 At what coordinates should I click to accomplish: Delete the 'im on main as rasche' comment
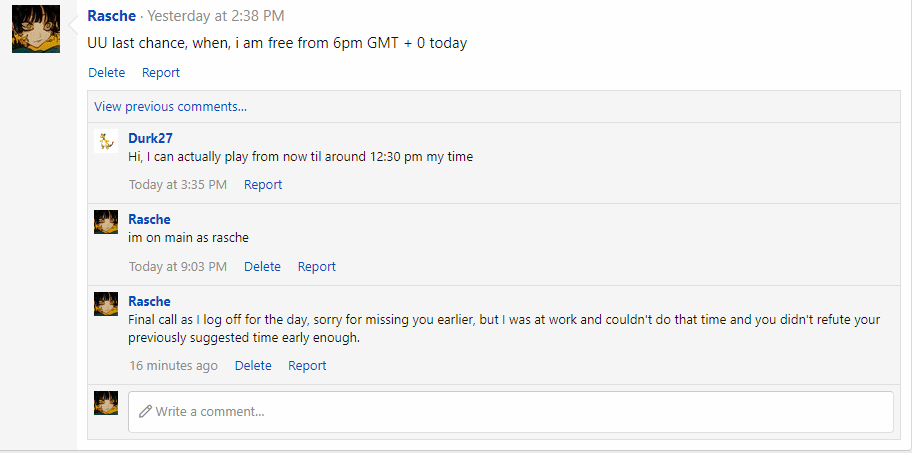pyautogui.click(x=262, y=266)
